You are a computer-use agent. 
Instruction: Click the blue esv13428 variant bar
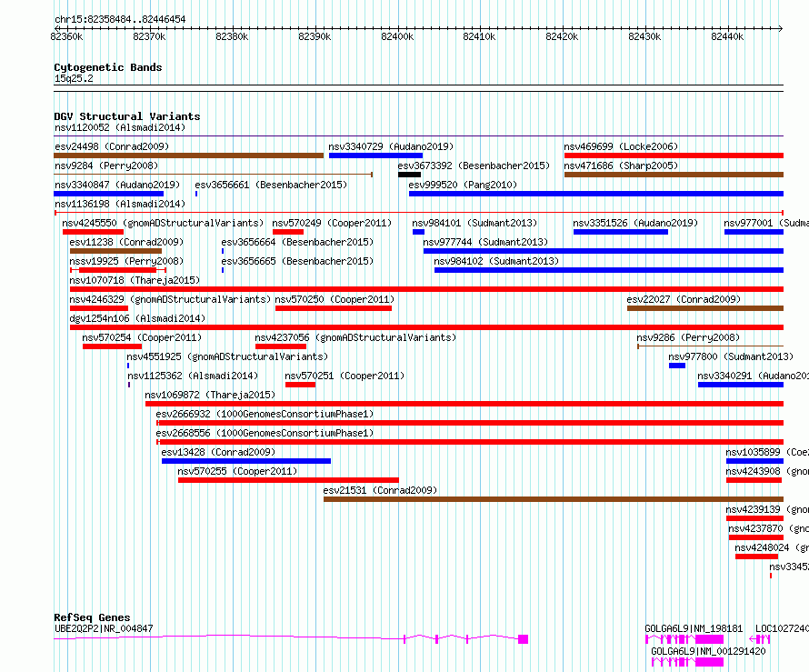coord(246,461)
